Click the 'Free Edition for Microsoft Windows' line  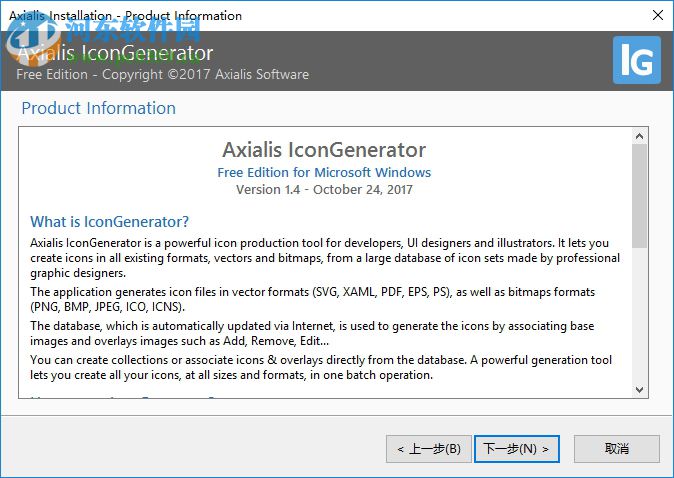point(324,172)
